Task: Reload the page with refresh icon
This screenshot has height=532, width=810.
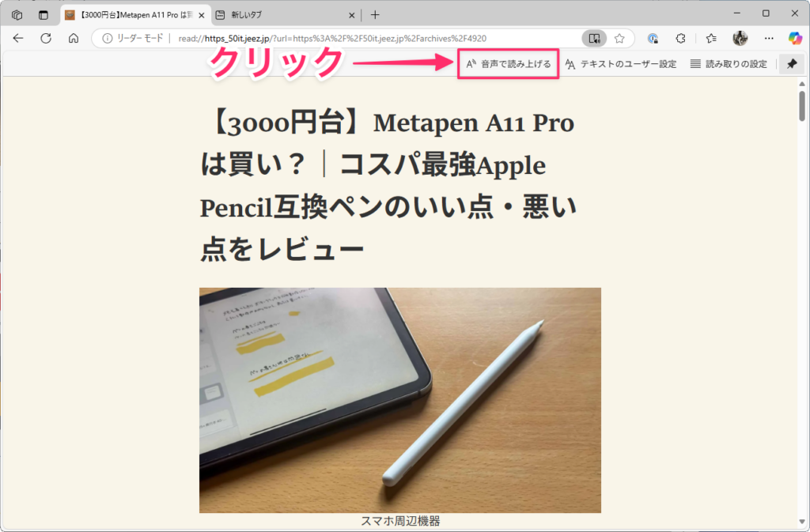Action: pos(46,38)
